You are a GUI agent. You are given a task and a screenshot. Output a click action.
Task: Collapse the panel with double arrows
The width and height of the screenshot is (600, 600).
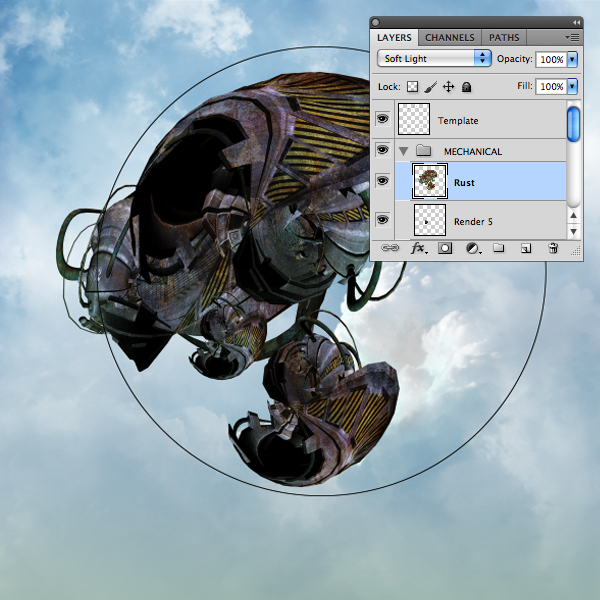(576, 23)
